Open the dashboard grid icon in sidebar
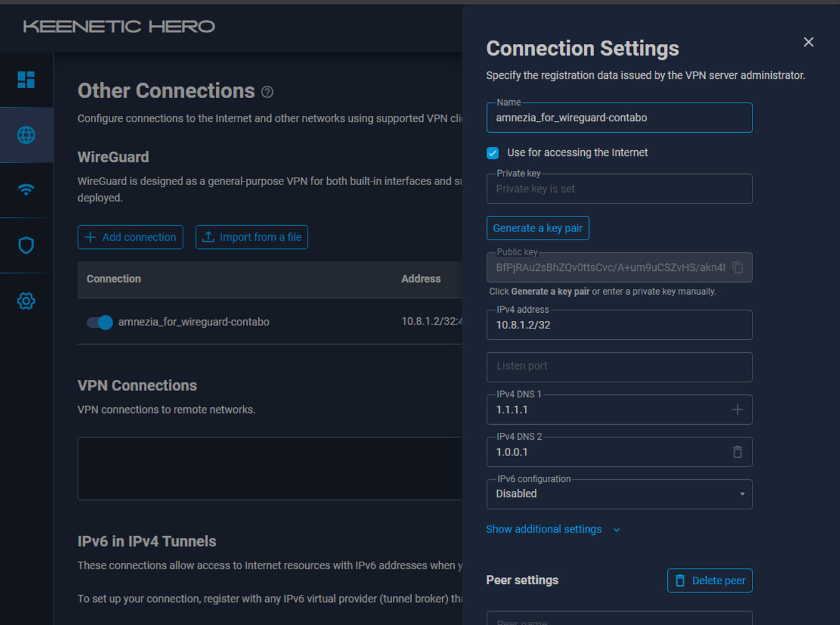The image size is (840, 625). coord(26,80)
